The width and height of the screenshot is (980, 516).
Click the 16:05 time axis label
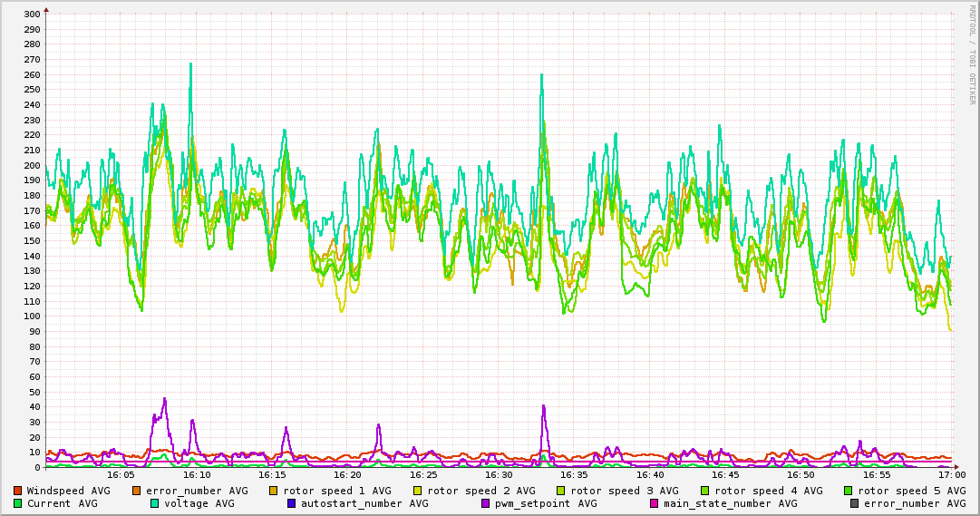click(x=121, y=475)
